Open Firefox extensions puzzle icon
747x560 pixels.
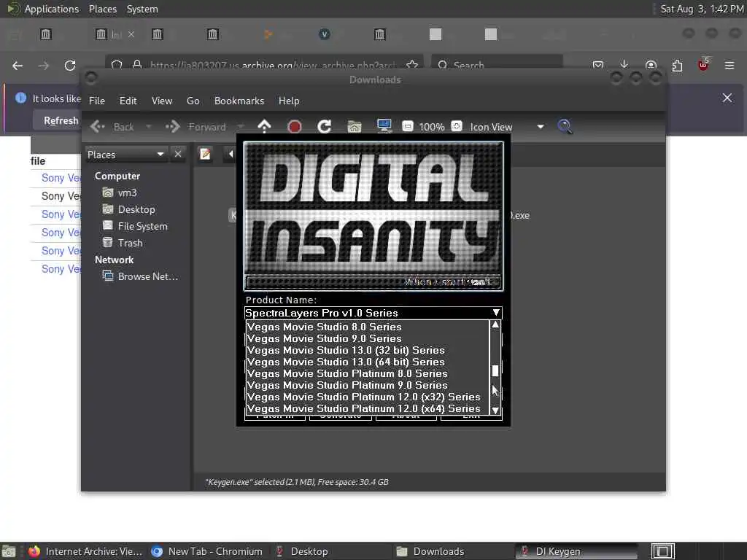(677, 66)
